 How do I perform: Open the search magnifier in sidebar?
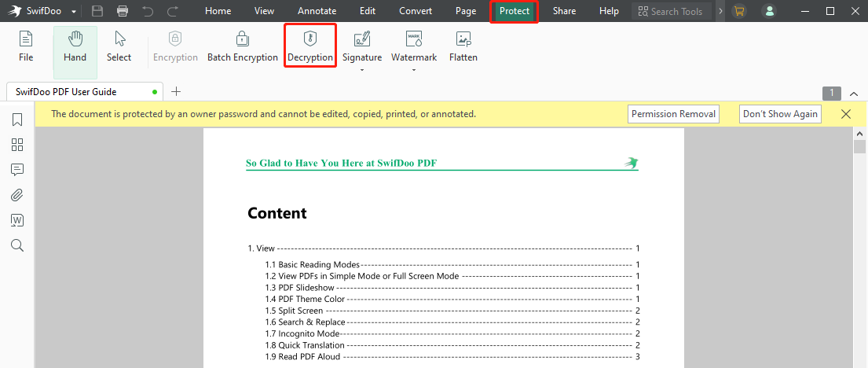tap(17, 245)
